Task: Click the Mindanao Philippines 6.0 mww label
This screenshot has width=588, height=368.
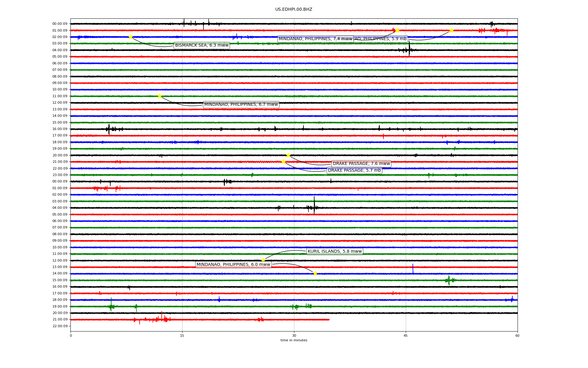Action: (233, 265)
